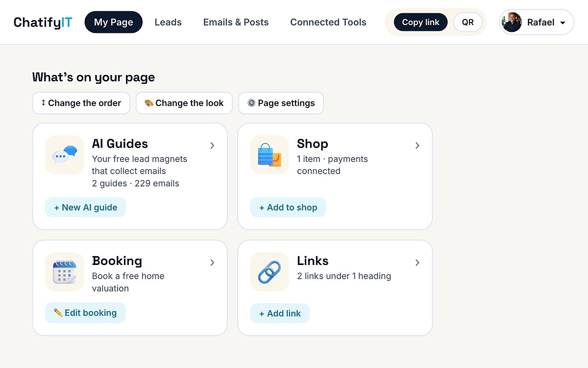This screenshot has width=588, height=368.
Task: Go to the Leads tab
Action: [168, 22]
